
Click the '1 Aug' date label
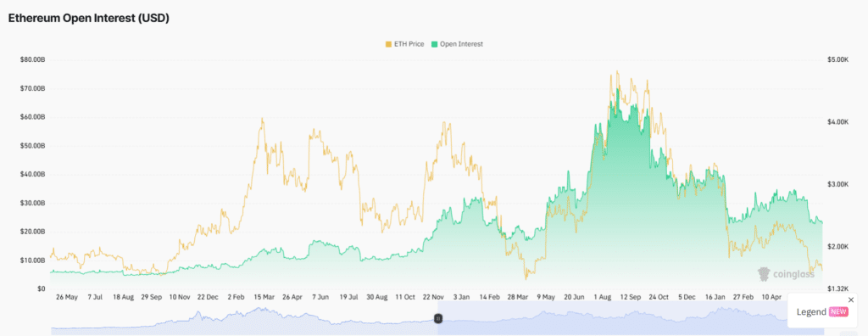(x=602, y=297)
